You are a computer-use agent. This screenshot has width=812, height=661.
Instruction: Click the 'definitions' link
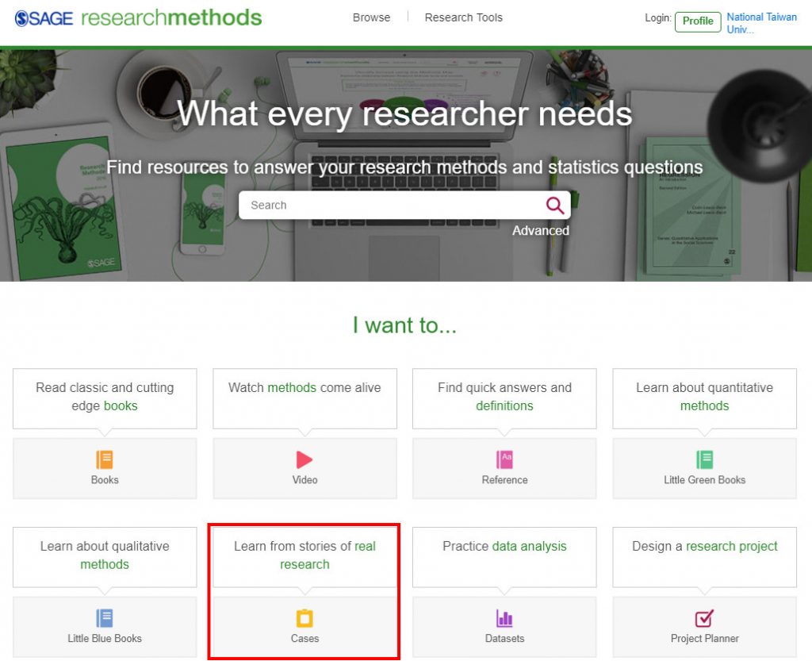click(x=504, y=405)
